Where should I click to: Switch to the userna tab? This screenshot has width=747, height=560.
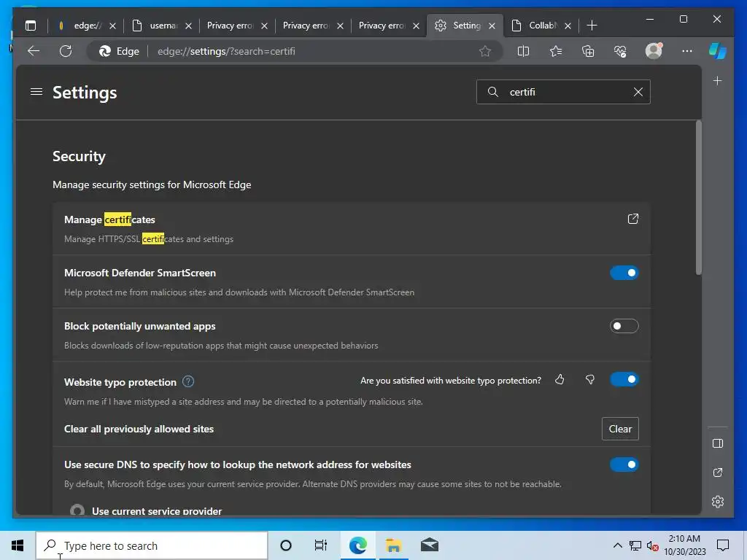[x=161, y=26]
